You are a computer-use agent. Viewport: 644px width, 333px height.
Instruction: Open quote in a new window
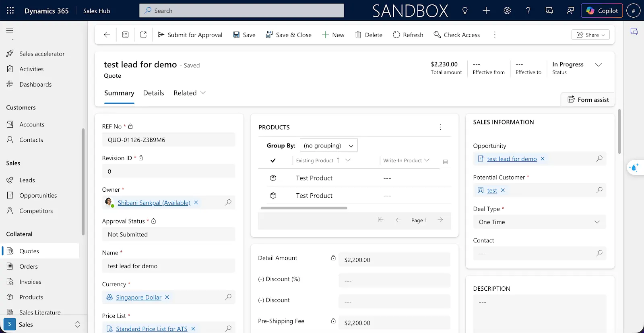[143, 35]
